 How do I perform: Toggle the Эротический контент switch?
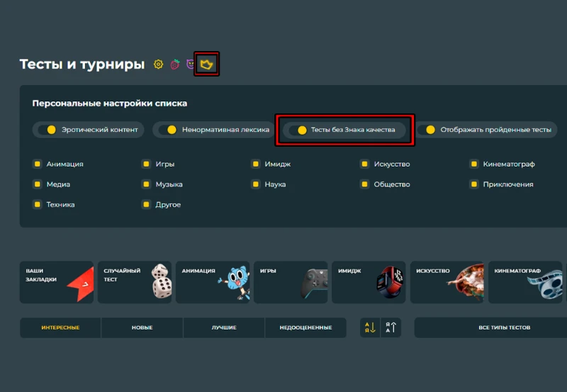47,130
